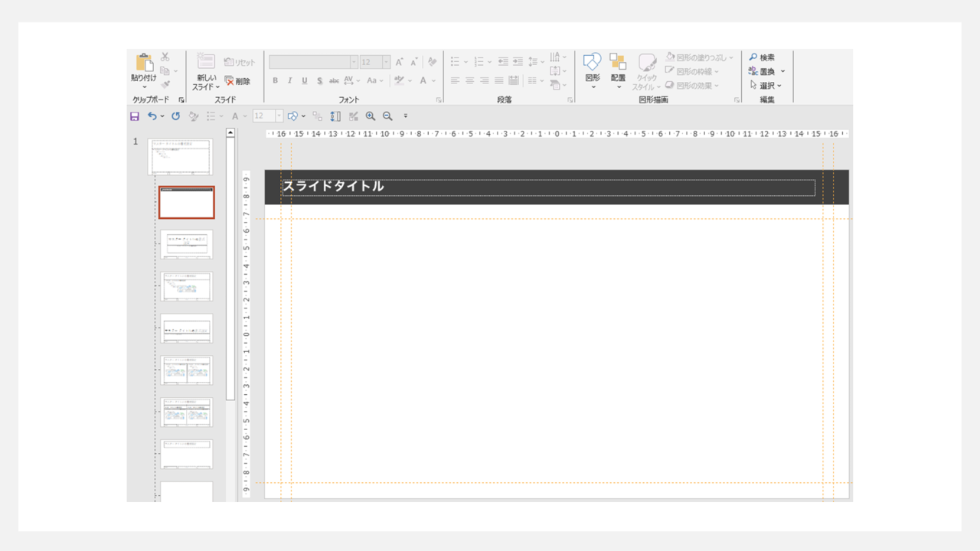Click the Line Spacing icon
Screen dimensions: 980x551
point(534,61)
